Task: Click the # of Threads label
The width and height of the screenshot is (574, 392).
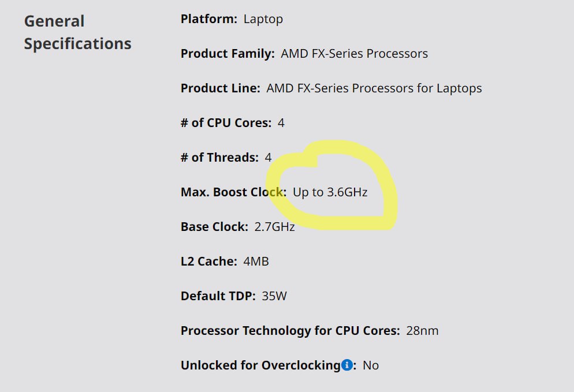Action: [x=219, y=158]
